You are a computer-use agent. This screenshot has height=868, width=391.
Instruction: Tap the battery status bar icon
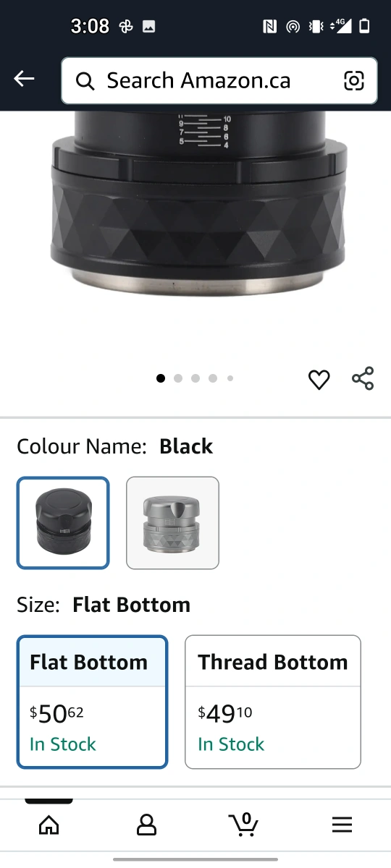pyautogui.click(x=364, y=27)
